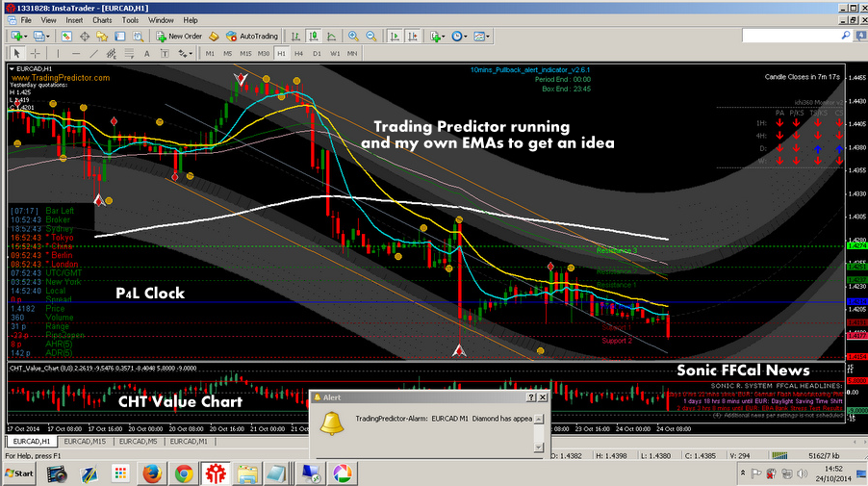The width and height of the screenshot is (868, 486).
Task: Select the Vertical Line drawing tool
Action: pos(58,53)
